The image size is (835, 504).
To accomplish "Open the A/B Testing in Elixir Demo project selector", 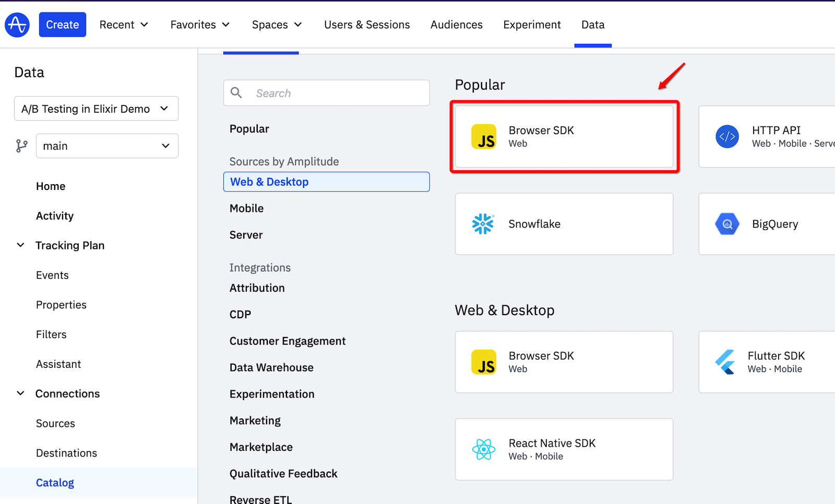I will (x=96, y=109).
